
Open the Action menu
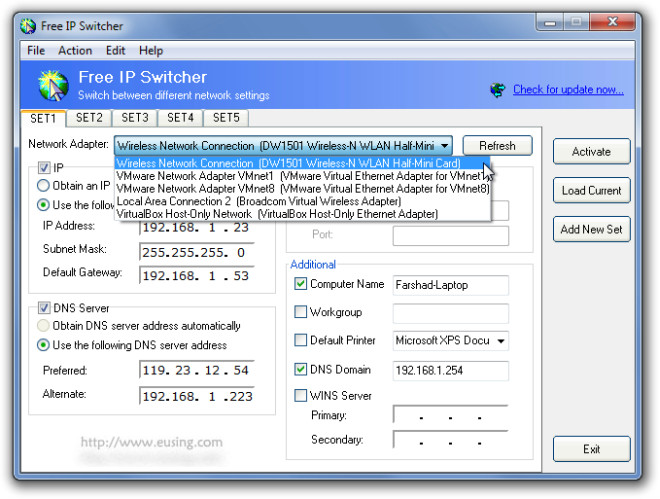tap(75, 50)
